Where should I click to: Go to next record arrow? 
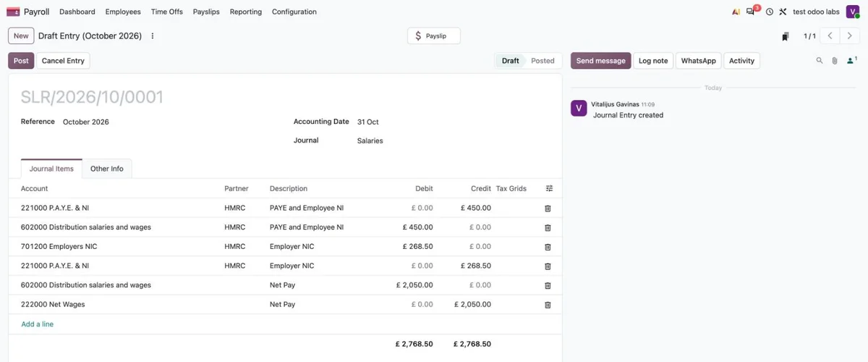(x=850, y=35)
